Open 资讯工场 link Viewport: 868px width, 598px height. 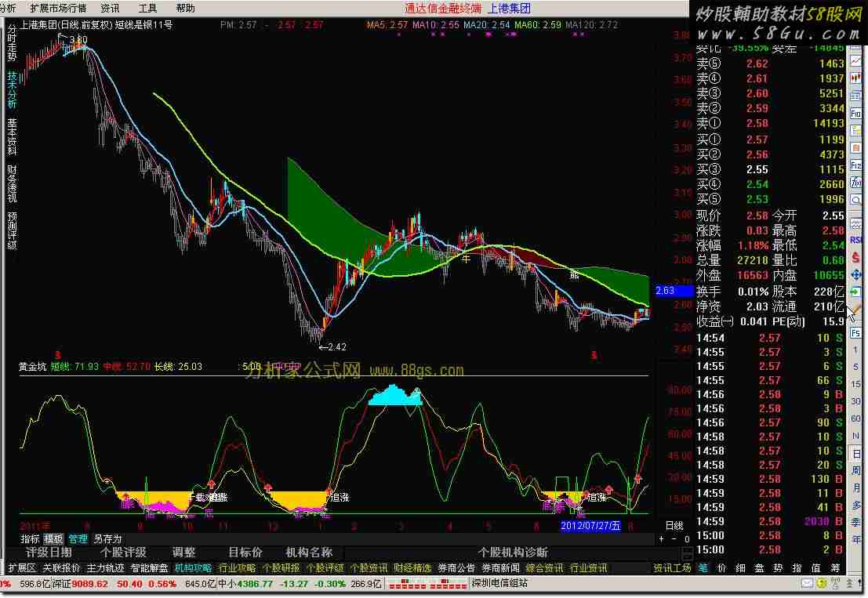tap(672, 568)
